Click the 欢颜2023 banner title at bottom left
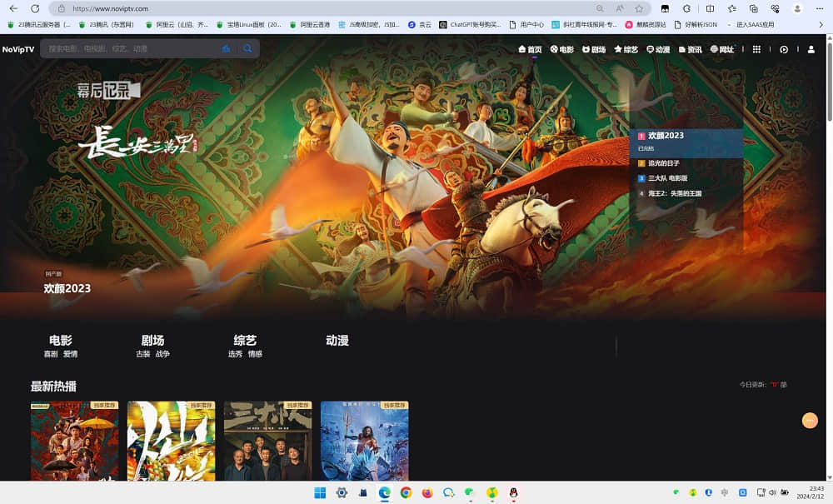This screenshot has width=833, height=504. pyautogui.click(x=67, y=288)
